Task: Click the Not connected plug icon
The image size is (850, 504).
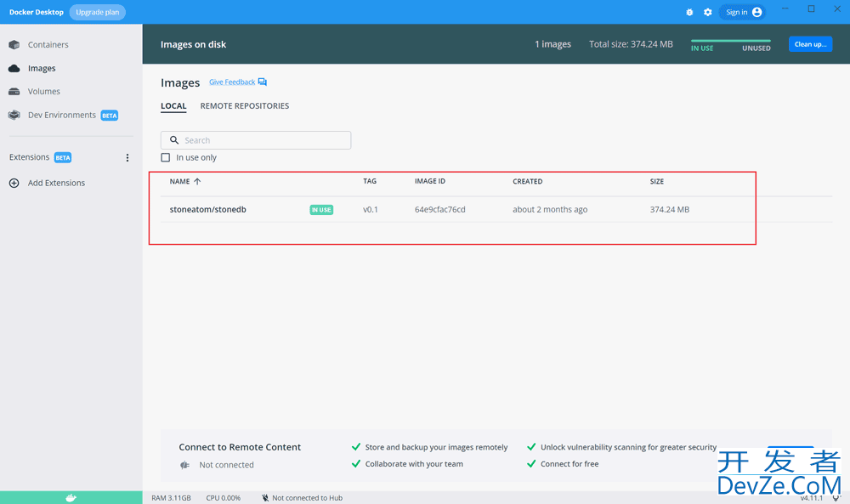Action: 184,465
